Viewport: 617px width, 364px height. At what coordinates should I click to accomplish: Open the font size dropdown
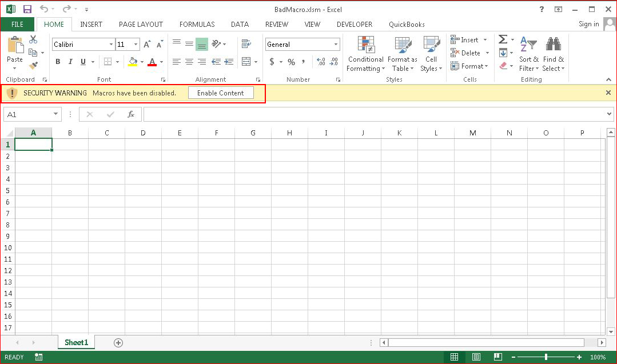pyautogui.click(x=136, y=45)
